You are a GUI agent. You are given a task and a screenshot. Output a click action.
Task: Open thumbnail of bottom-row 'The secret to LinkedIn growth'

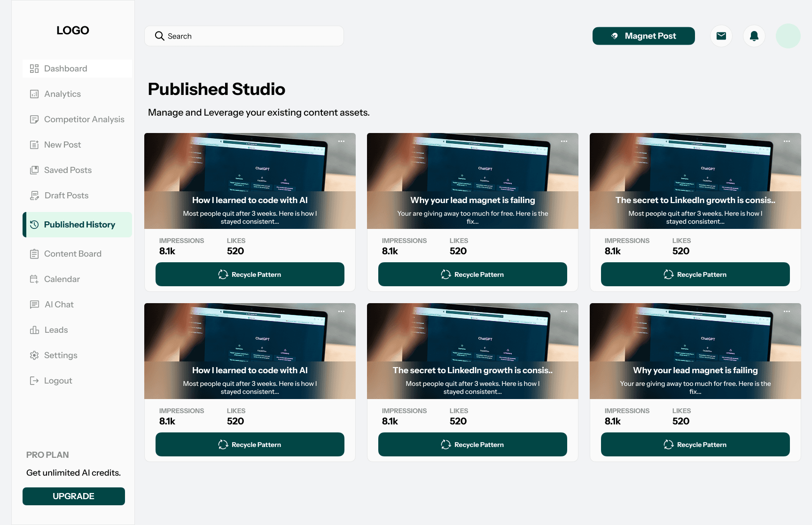pyautogui.click(x=473, y=351)
